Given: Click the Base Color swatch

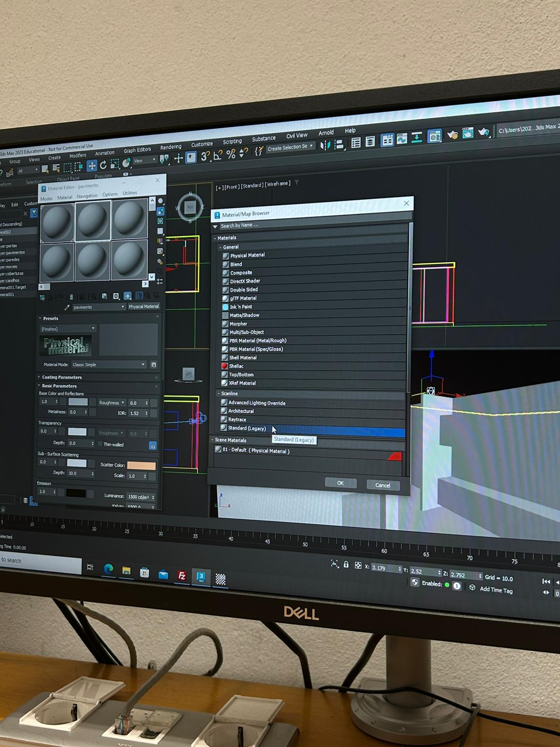Looking at the screenshot, I should (x=78, y=402).
